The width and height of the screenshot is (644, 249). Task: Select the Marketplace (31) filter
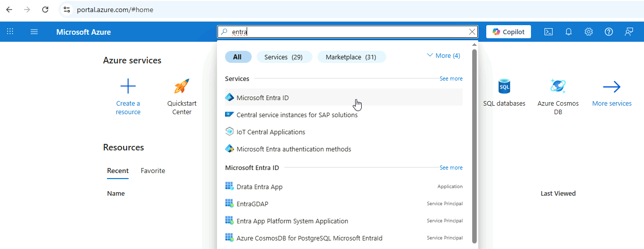[x=351, y=57]
